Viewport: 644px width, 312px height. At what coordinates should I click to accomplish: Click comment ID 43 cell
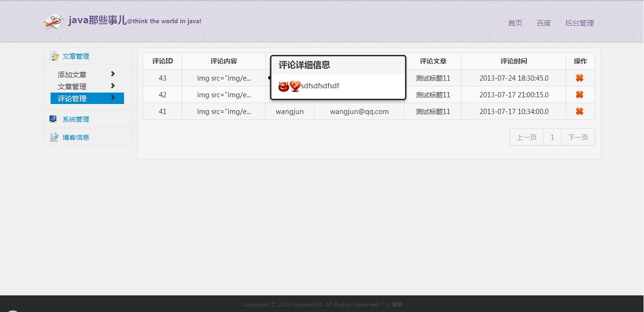(163, 78)
